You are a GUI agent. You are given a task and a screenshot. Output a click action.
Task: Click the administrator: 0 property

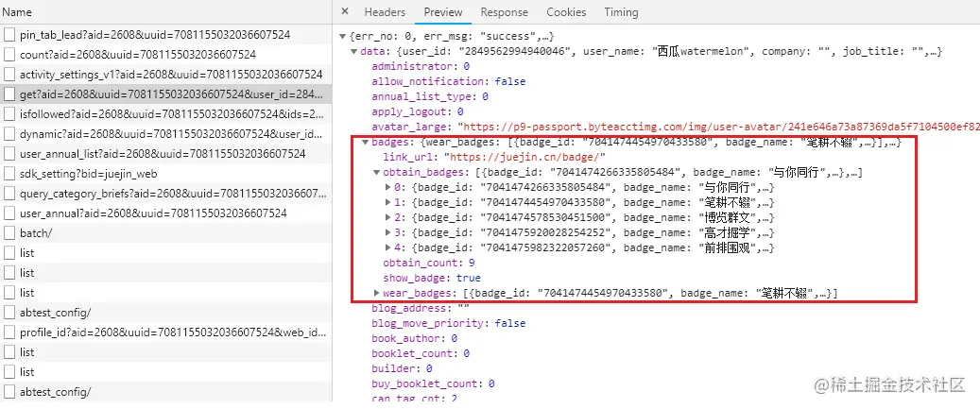[421, 66]
